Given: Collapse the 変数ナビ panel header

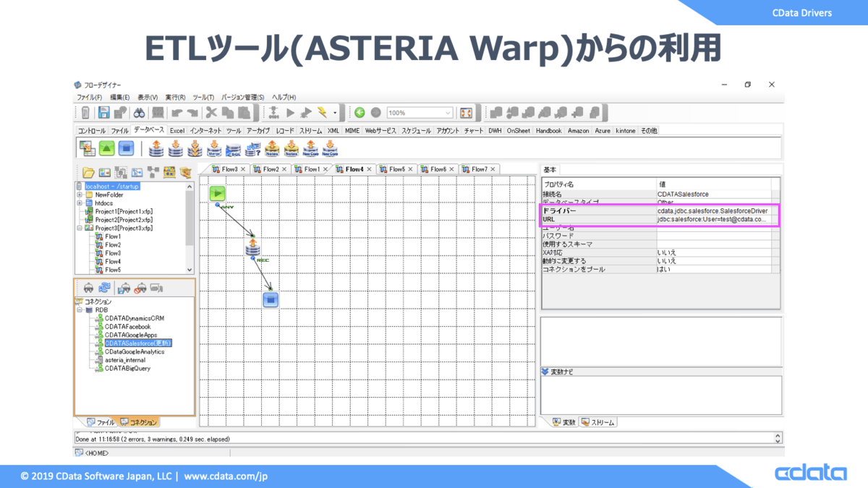Looking at the screenshot, I should coord(545,372).
